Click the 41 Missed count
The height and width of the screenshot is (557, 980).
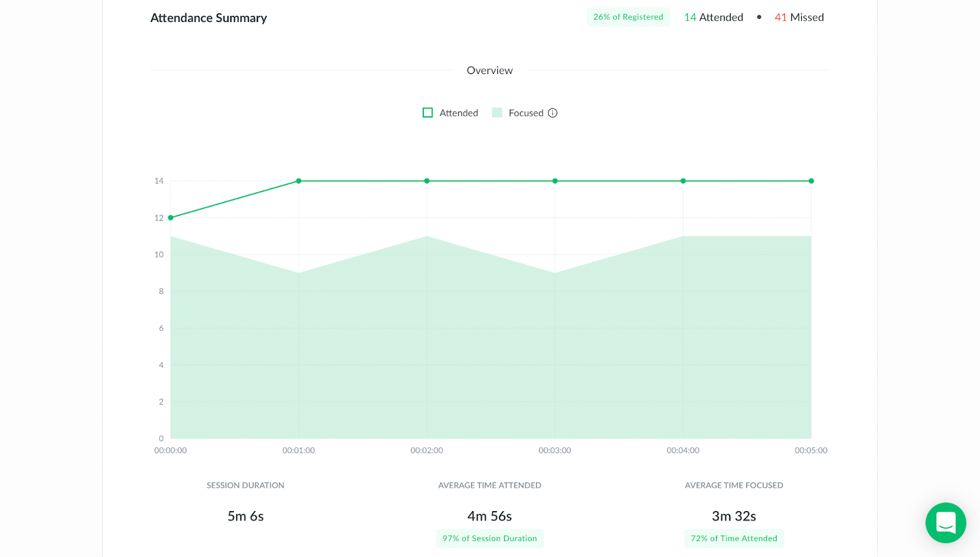pyautogui.click(x=799, y=17)
